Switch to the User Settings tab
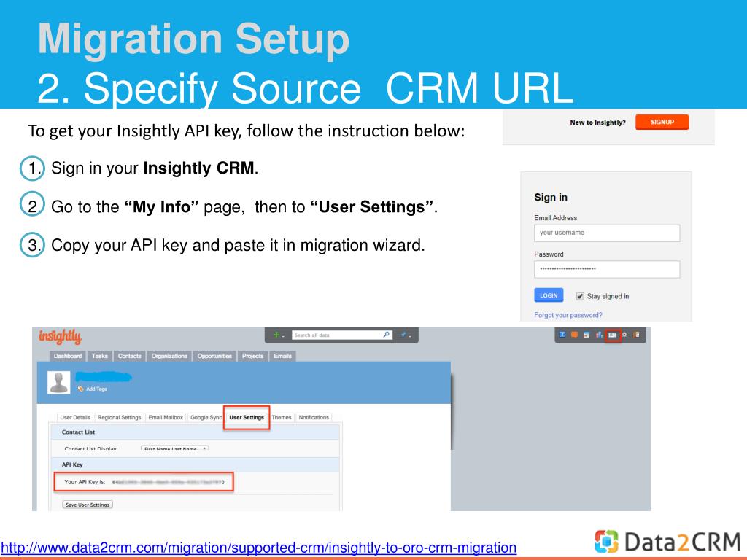The width and height of the screenshot is (747, 560). [x=247, y=418]
